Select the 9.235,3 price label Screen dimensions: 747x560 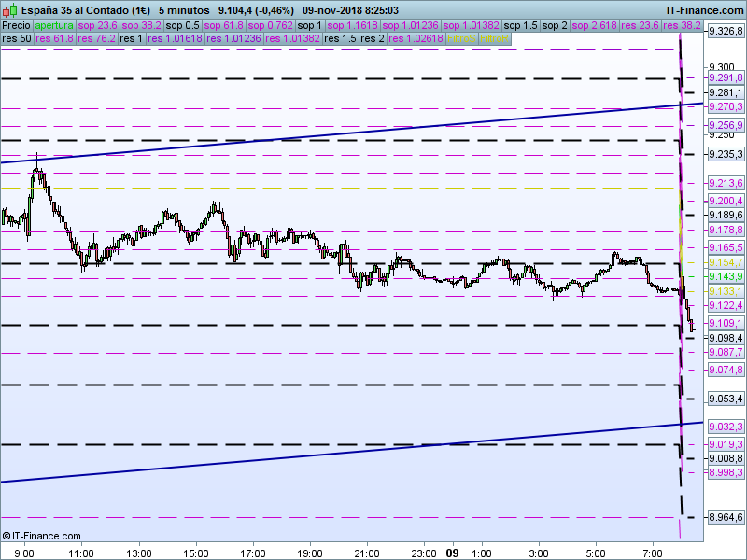tap(726, 154)
